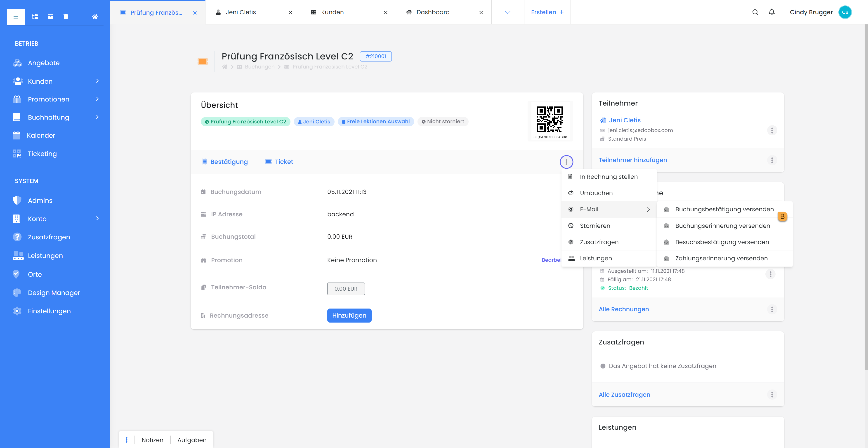Click the search magnifier icon
Screen dimensions: 868x448
coord(755,12)
